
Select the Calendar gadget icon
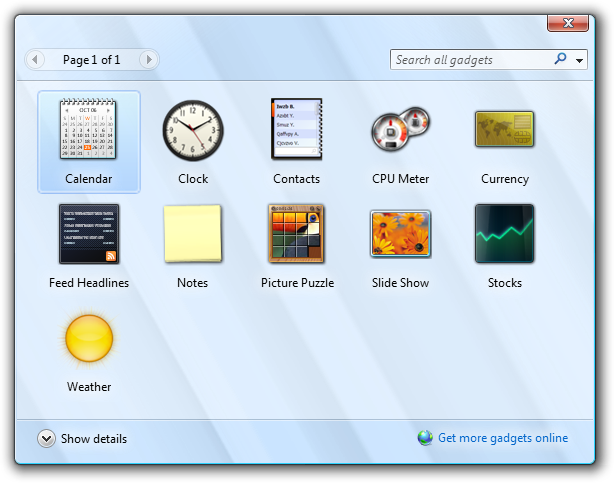pyautogui.click(x=88, y=129)
